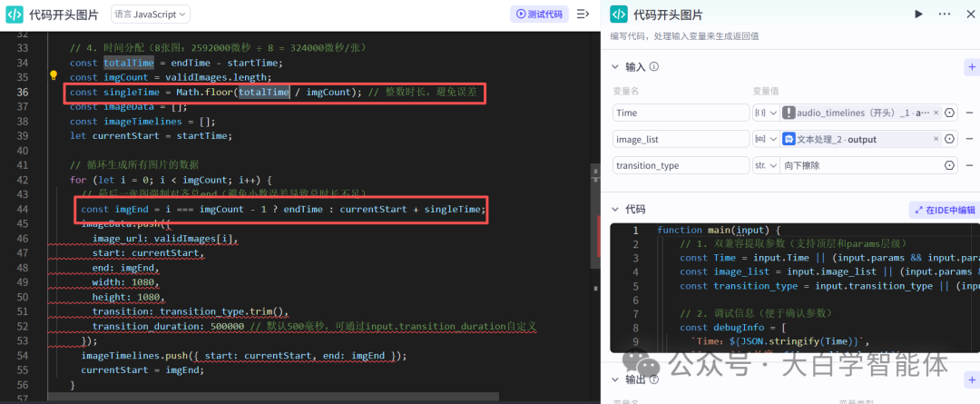This screenshot has height=404, width=980.
Task: Click the 'const singleTime = Math.floor' line
Action: point(273,92)
